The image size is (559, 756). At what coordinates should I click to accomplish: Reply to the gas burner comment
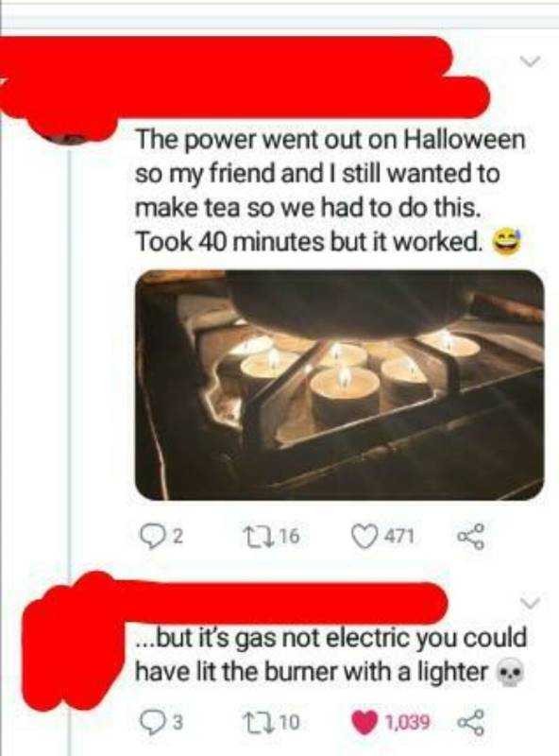(x=150, y=722)
